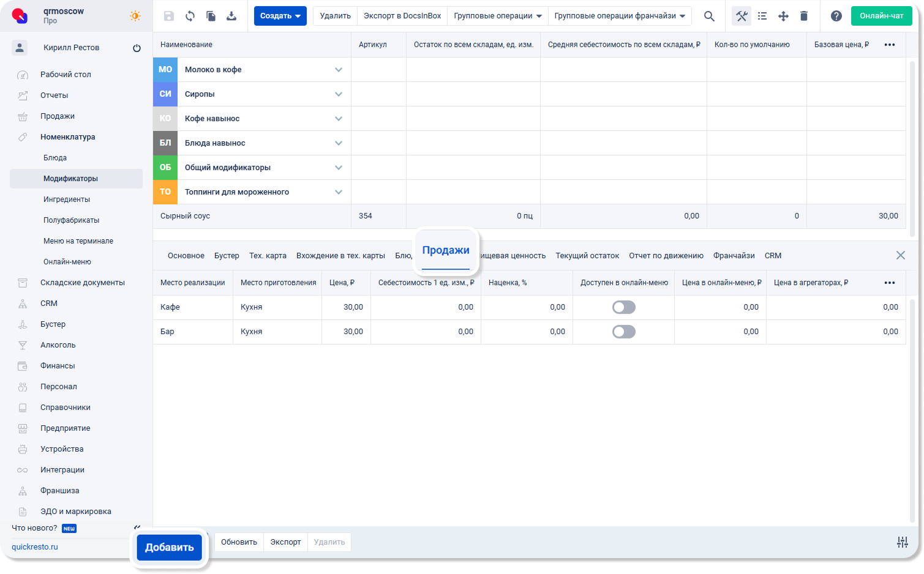Click the tools (wrench and hammer) icon
Viewport: 924px width, 574px height.
[742, 16]
